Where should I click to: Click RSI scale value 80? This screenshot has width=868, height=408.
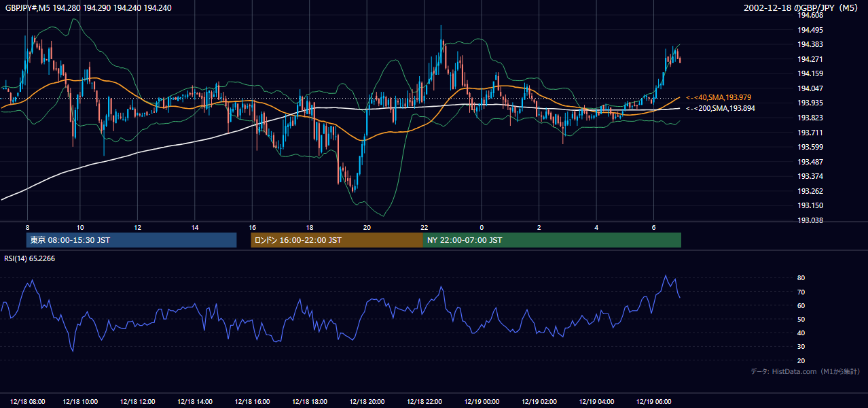click(801, 278)
